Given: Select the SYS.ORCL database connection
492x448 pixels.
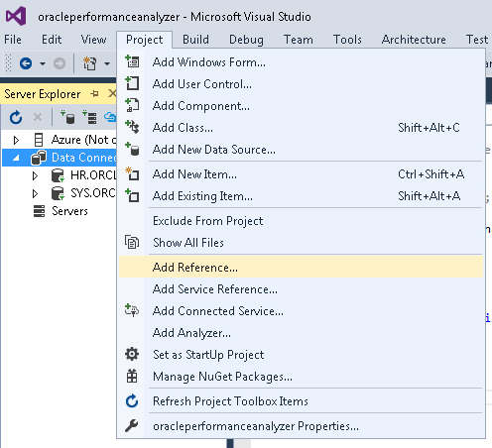Looking at the screenshot, I should click(x=93, y=193).
